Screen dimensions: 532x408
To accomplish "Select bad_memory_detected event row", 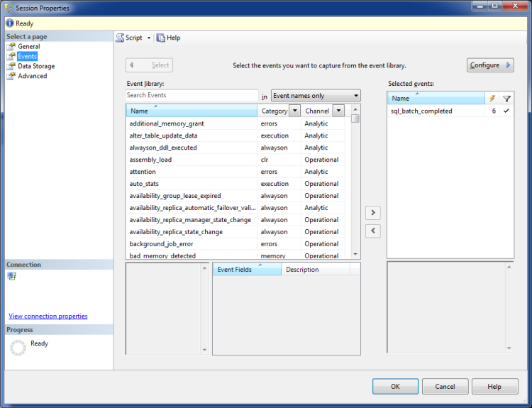I will pos(235,255).
